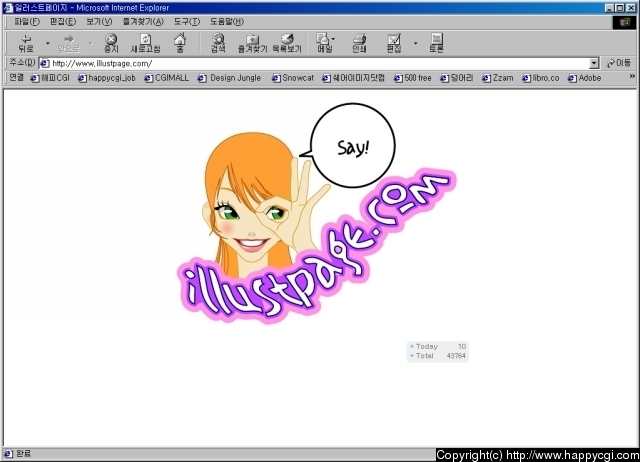Image resolution: width=640 pixels, height=462 pixels.
Task: Open the CGIMALL link shortcut
Action: pyautogui.click(x=167, y=78)
